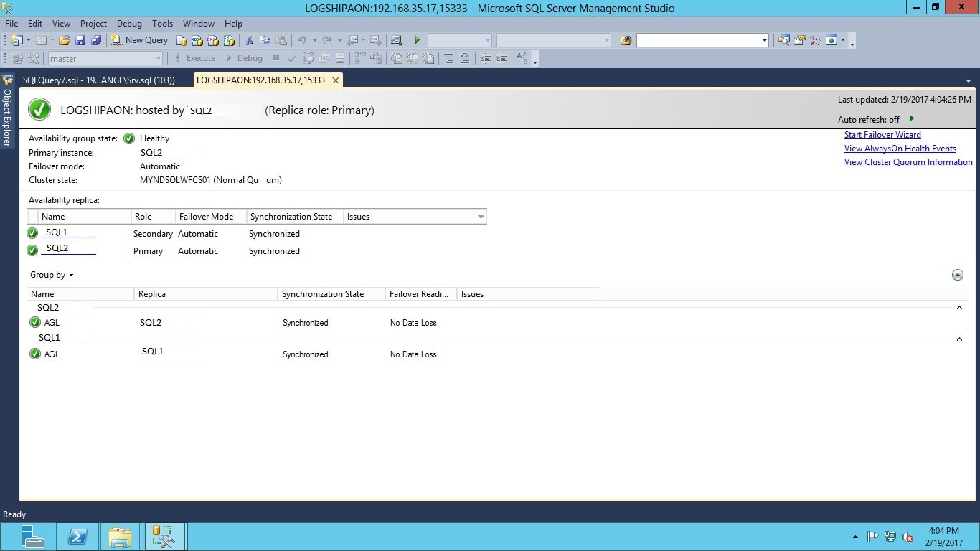
Task: Open the File menu
Action: coord(11,24)
